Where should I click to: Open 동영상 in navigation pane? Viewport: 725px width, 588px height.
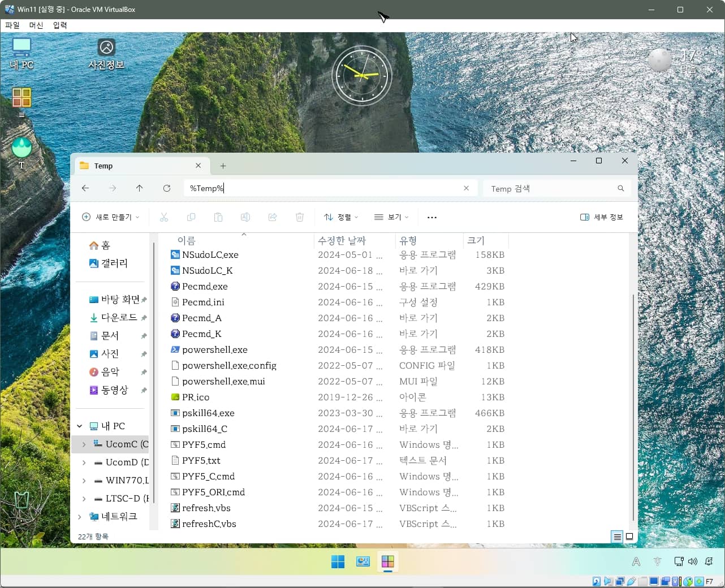(x=109, y=390)
